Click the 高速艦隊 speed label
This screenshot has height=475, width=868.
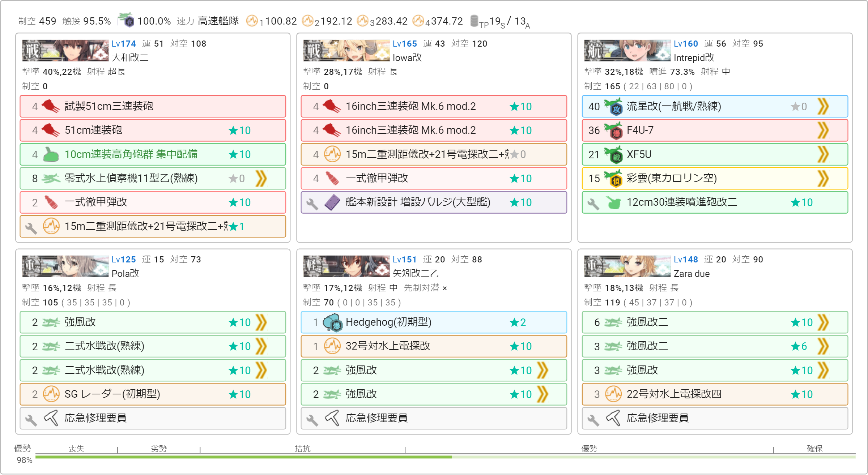click(x=218, y=21)
